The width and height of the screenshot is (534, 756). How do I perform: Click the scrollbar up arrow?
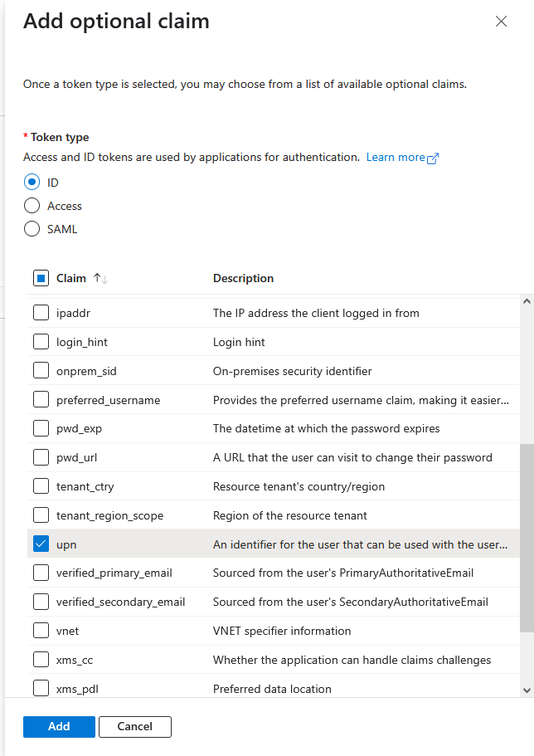point(527,302)
